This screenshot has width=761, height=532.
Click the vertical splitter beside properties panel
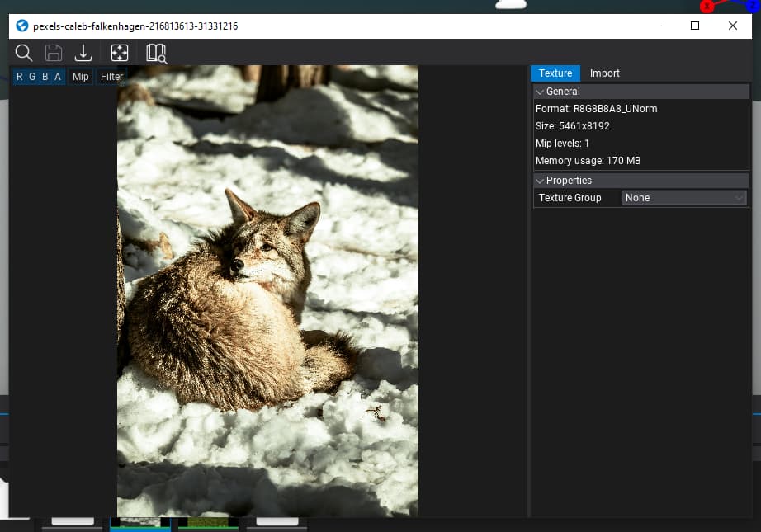528,290
